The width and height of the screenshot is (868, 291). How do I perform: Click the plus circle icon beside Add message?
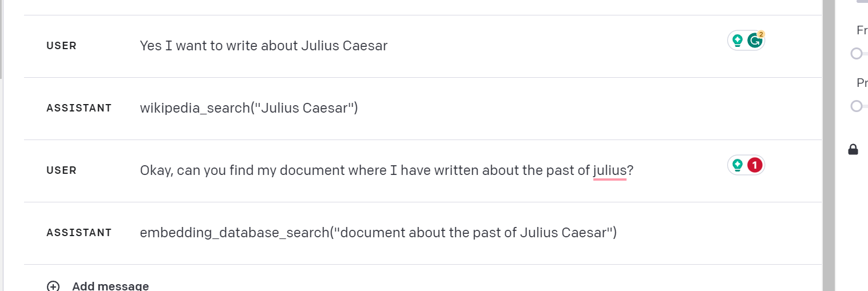[x=53, y=286]
